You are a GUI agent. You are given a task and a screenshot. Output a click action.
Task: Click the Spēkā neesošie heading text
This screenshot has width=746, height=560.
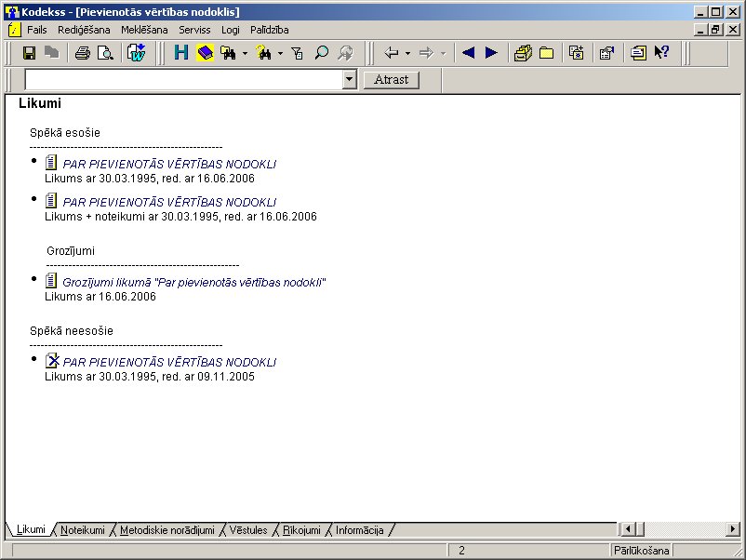click(x=72, y=330)
